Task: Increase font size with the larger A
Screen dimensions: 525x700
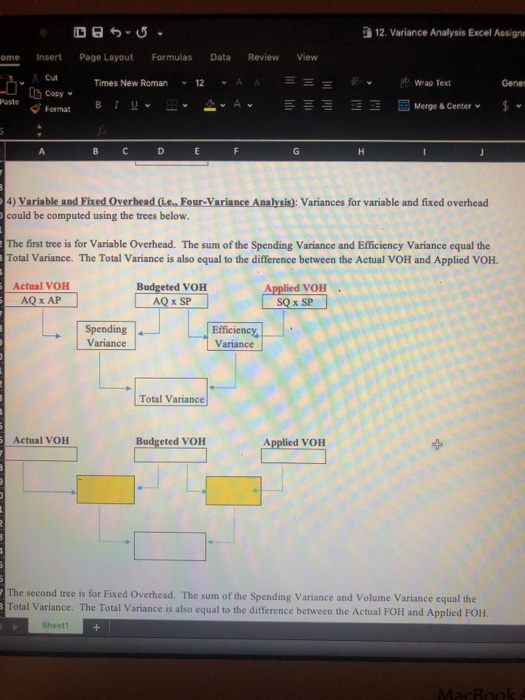Action: tap(239, 82)
